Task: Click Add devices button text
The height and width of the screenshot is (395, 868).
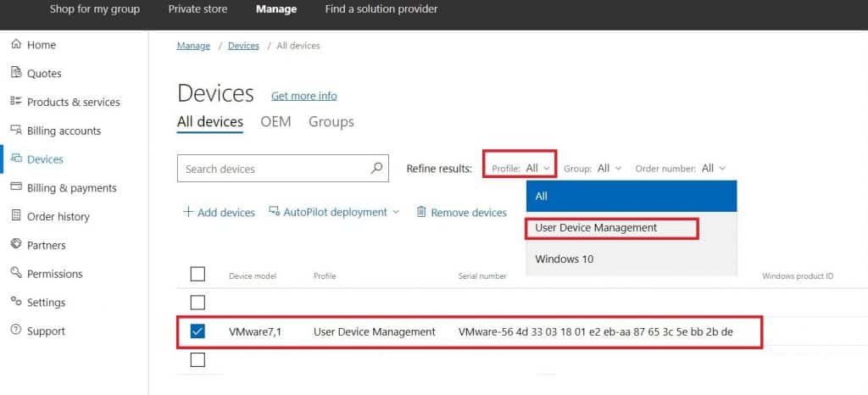Action: coord(226,213)
